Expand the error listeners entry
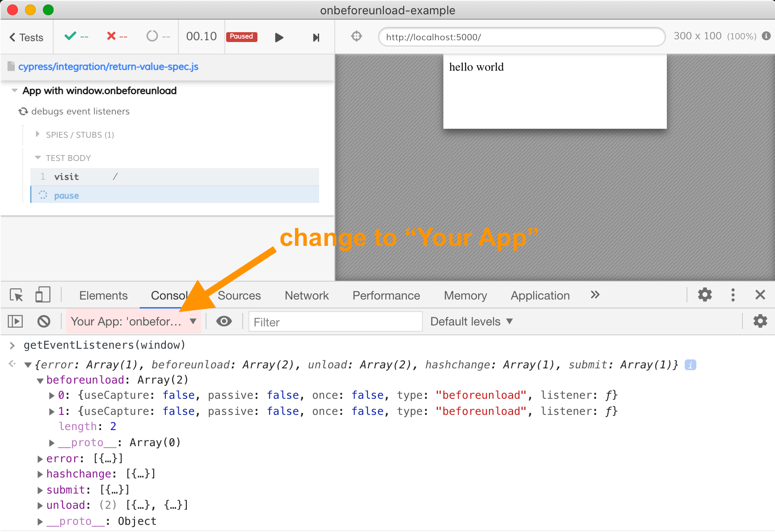Viewport: 775px width, 532px height. click(x=40, y=459)
